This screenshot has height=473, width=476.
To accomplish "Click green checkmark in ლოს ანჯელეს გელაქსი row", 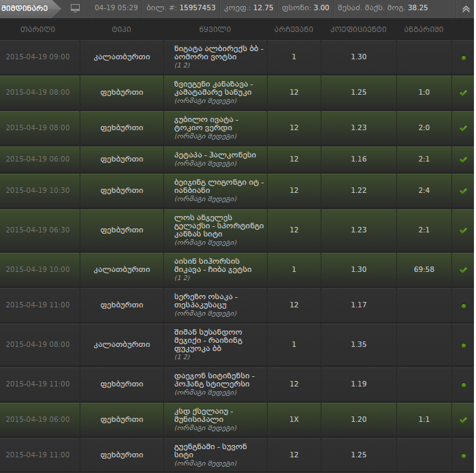I will tap(463, 230).
